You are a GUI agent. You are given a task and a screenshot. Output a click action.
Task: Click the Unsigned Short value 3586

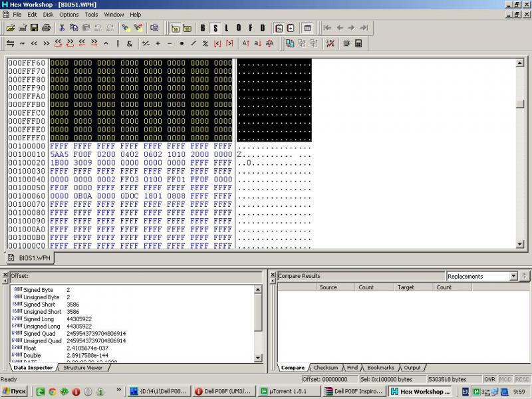[x=73, y=312]
